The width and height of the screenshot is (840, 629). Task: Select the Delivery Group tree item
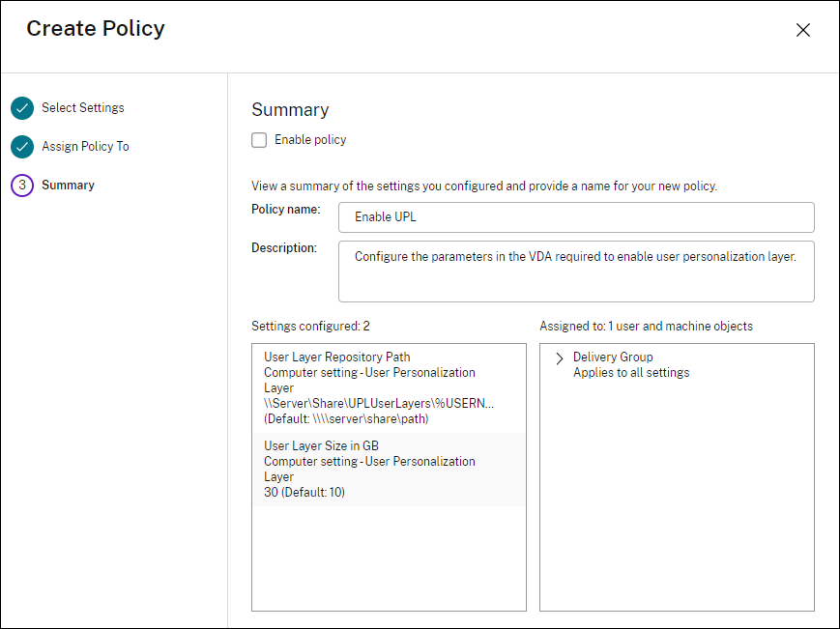[x=613, y=357]
